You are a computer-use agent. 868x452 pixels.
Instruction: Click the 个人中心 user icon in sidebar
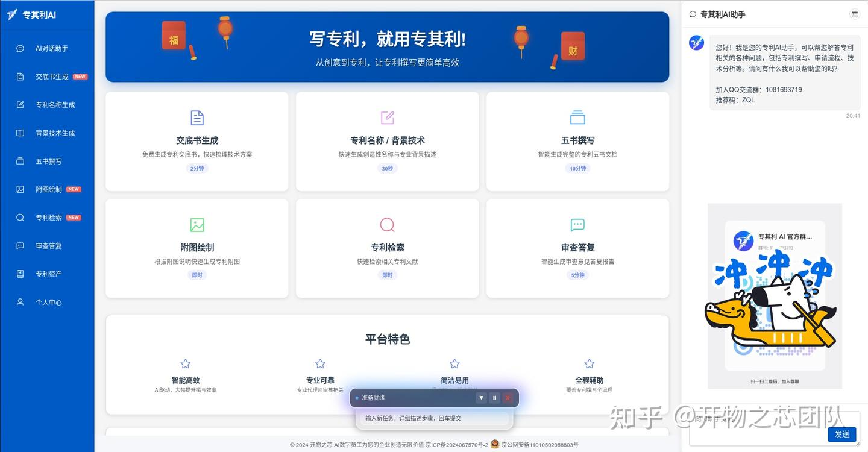coord(20,302)
